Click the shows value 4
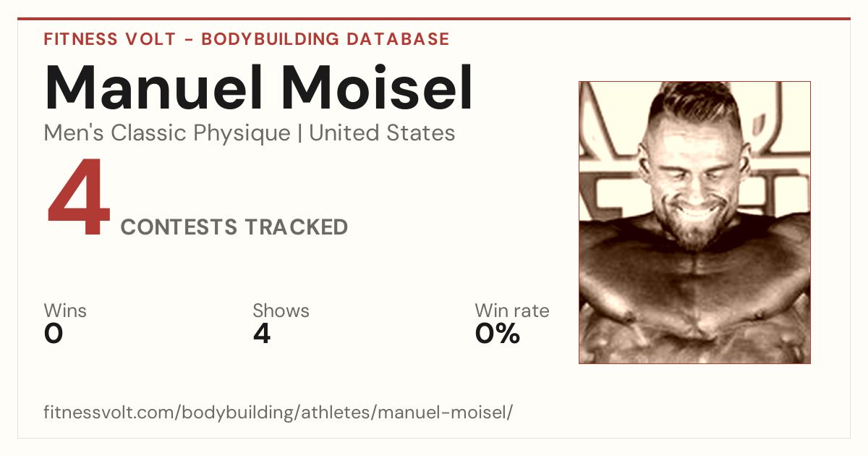Image resolution: width=868 pixels, height=456 pixels. (x=262, y=334)
